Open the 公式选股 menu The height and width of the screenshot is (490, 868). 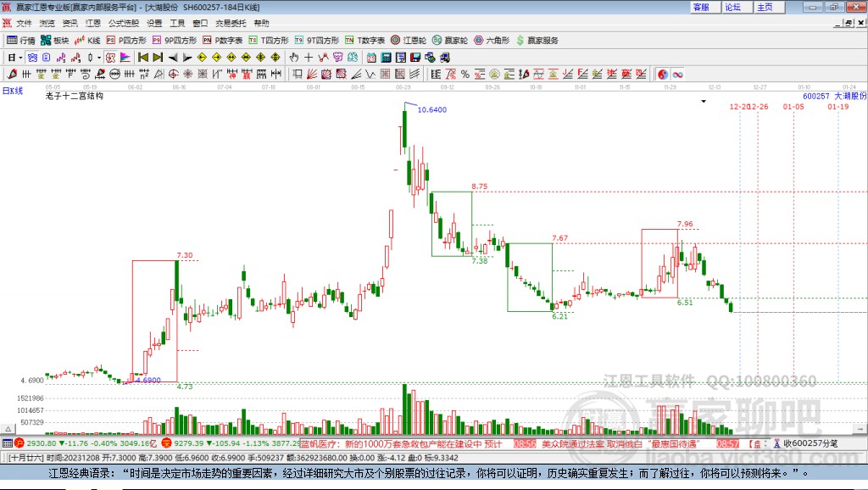(124, 23)
